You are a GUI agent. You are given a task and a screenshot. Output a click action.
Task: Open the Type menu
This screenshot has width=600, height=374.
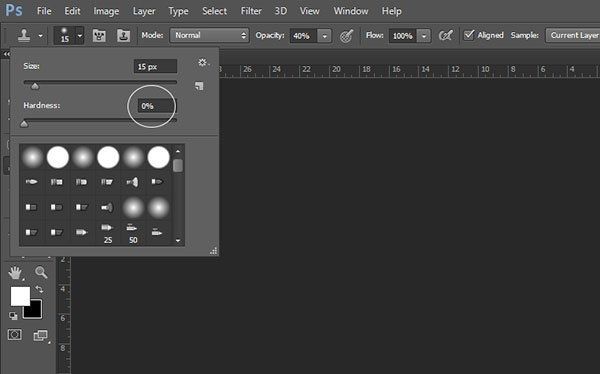178,11
